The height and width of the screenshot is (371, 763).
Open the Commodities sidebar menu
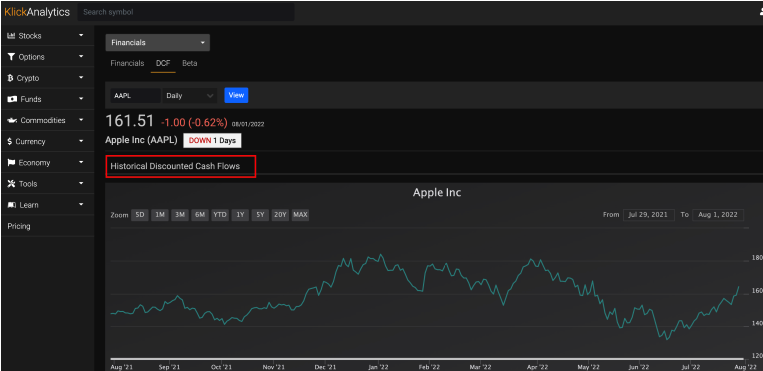point(48,120)
